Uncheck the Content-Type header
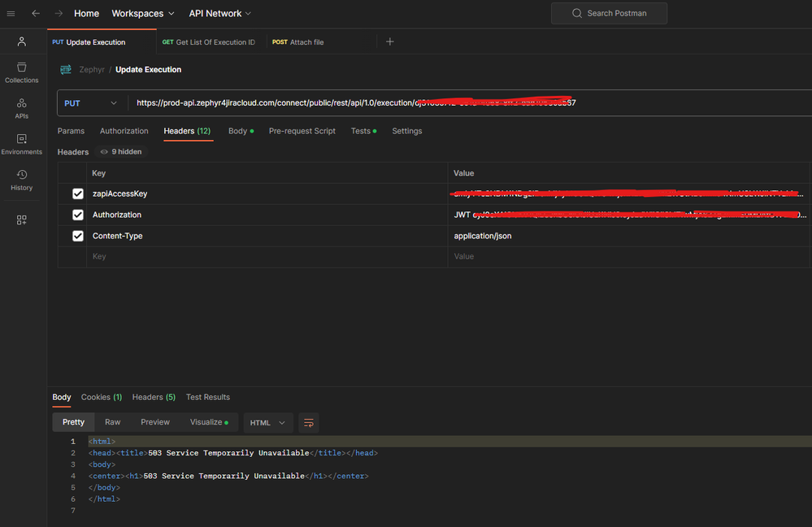The image size is (812, 527). click(78, 236)
